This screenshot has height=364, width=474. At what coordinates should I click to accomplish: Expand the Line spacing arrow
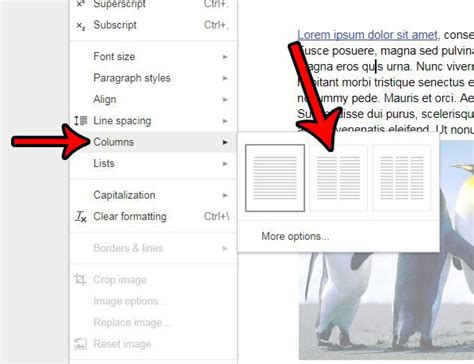point(225,121)
